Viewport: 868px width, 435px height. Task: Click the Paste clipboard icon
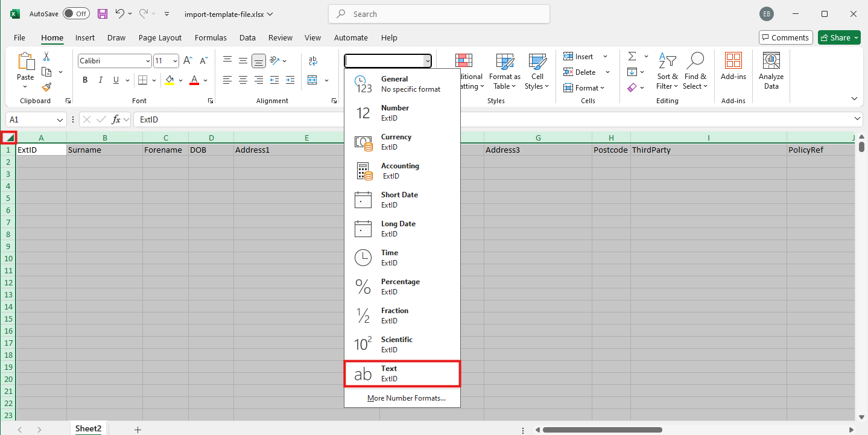pyautogui.click(x=26, y=62)
